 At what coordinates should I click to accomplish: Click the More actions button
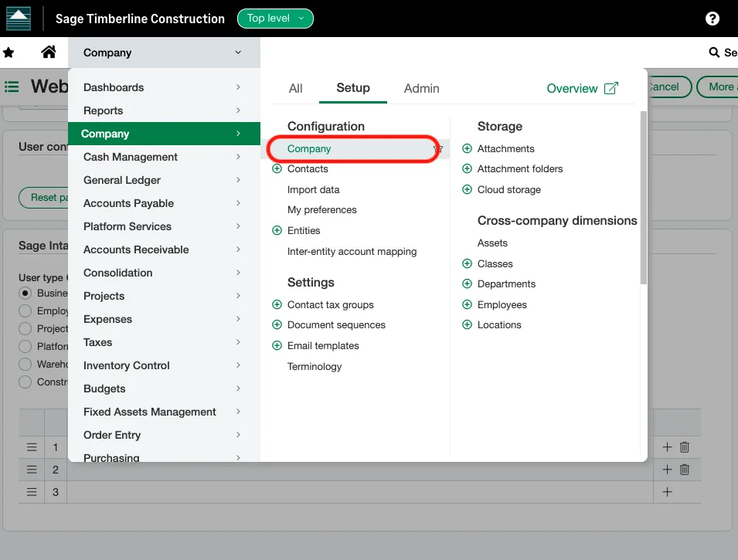(x=718, y=87)
